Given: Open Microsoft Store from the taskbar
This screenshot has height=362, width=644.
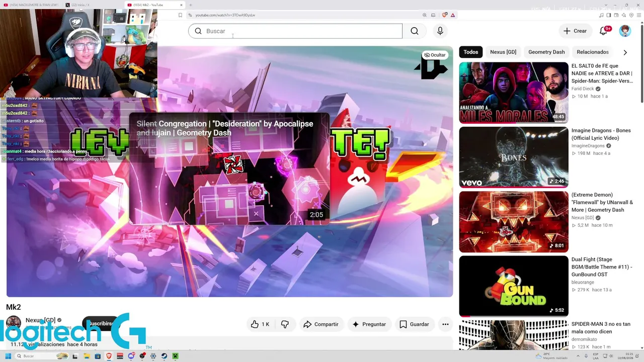Looking at the screenshot, I should tap(98, 356).
